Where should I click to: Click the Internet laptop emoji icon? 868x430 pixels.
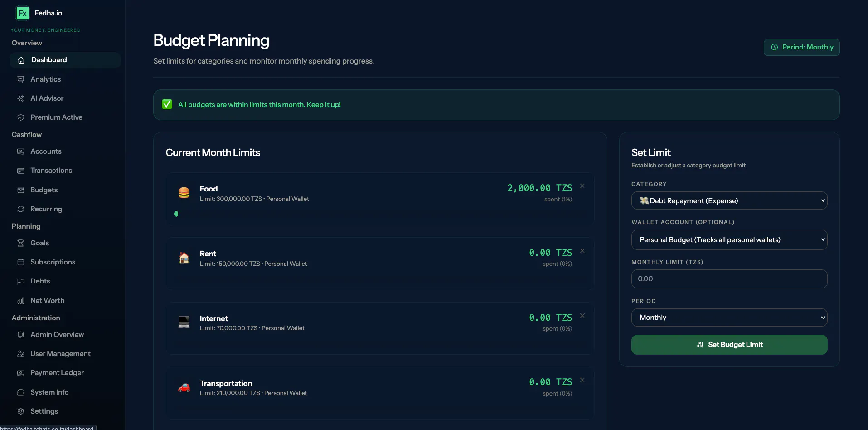click(184, 322)
